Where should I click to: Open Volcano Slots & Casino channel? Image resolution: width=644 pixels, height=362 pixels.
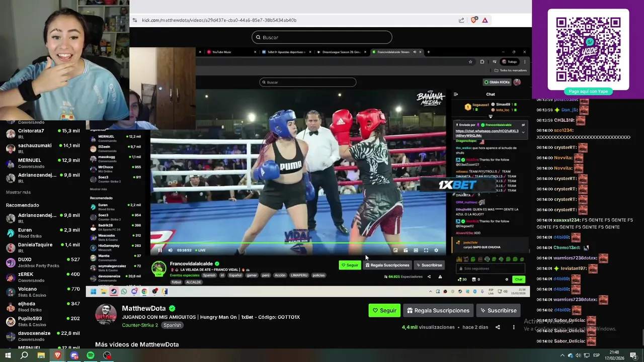click(43, 292)
